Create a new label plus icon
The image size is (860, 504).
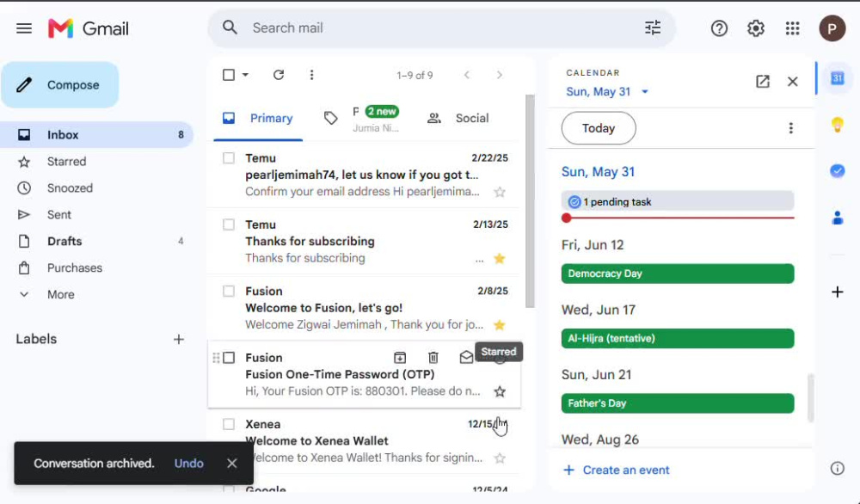tap(179, 340)
